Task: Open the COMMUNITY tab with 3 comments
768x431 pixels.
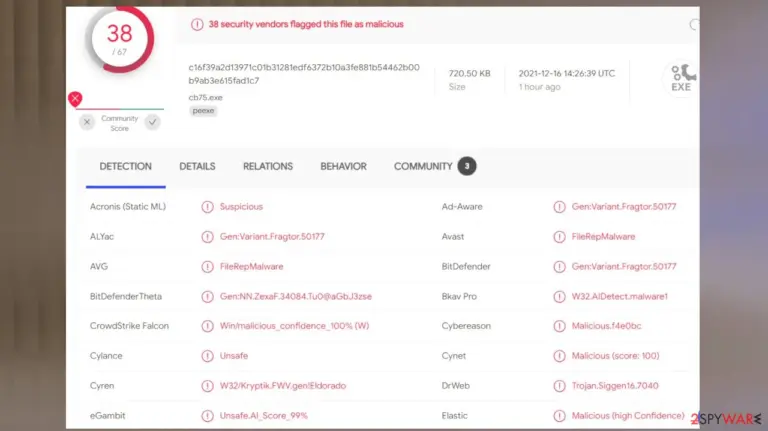Action: (x=434, y=167)
